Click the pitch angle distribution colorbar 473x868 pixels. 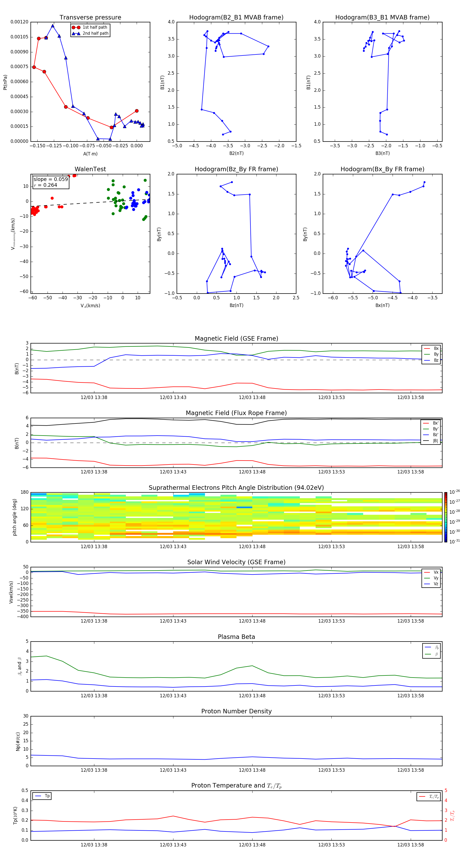click(x=445, y=517)
